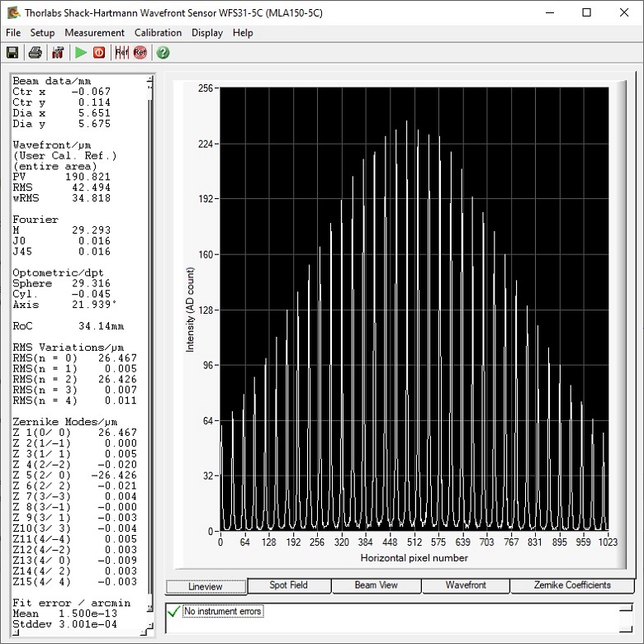Select the Wavefront tab
The width and height of the screenshot is (644, 644).
465,585
